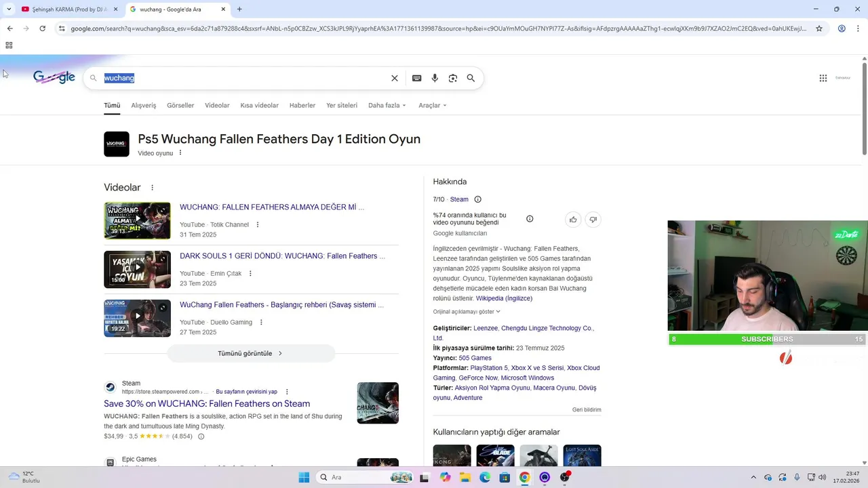Open video WUCHANG: FALLEN FEATHERS ALMAYA DEĞER Mİ

pos(272,207)
